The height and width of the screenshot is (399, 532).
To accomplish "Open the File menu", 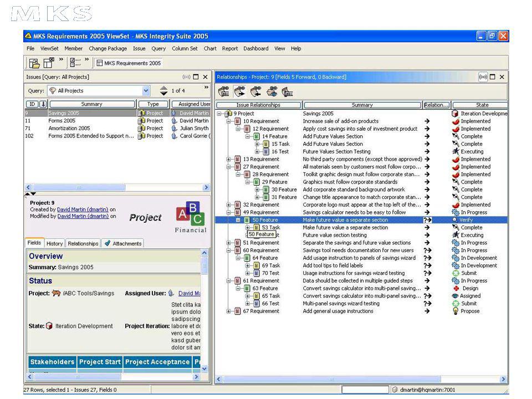I will tap(30, 49).
